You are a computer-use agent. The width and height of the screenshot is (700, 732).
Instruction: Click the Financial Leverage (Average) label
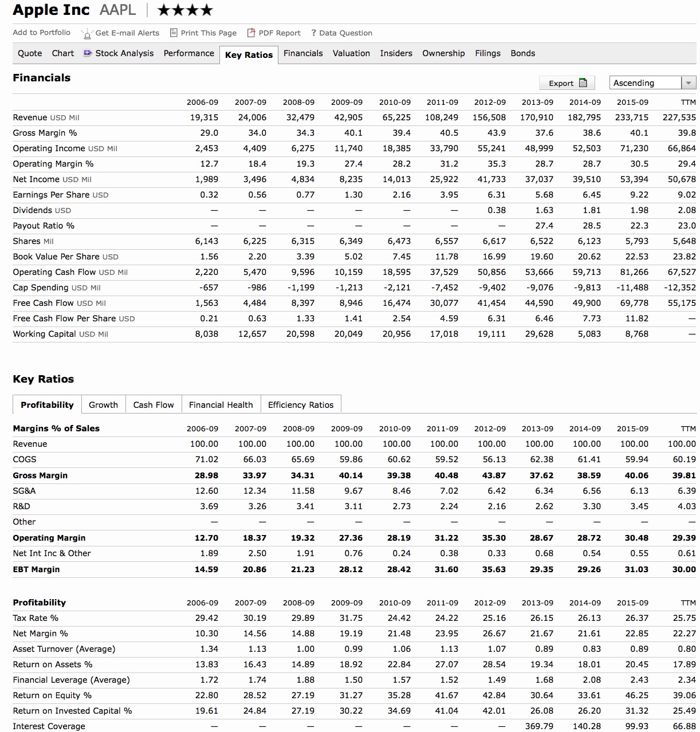coord(72,680)
